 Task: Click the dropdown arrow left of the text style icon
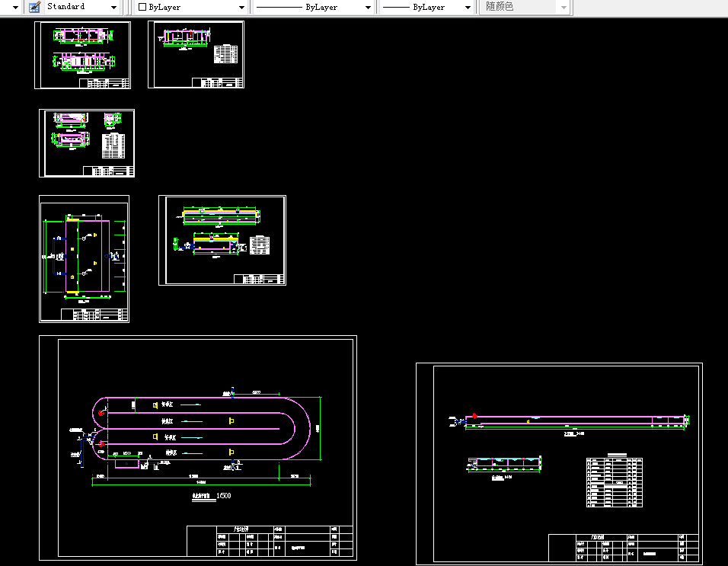tap(15, 8)
